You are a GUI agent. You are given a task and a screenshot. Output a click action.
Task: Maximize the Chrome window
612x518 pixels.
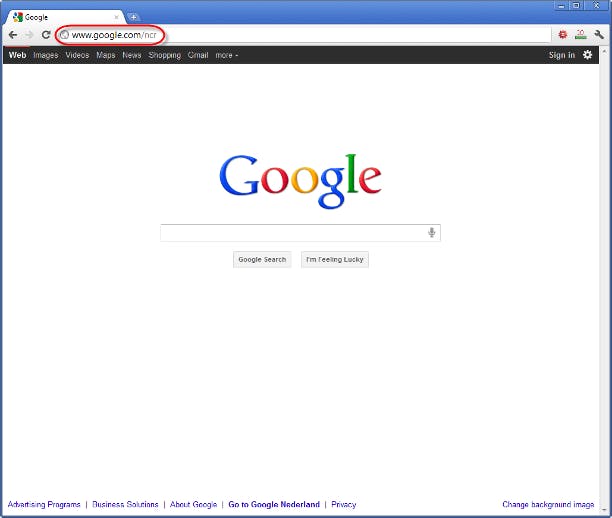[576, 5]
